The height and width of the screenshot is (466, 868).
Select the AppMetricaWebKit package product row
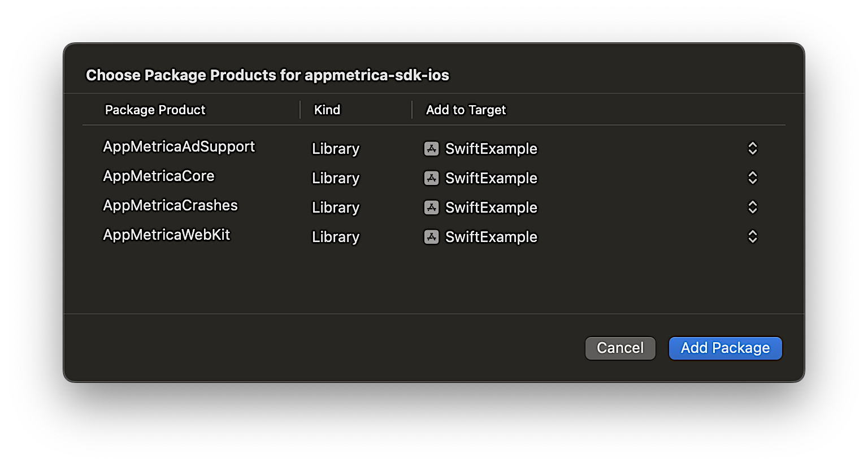[x=166, y=235]
